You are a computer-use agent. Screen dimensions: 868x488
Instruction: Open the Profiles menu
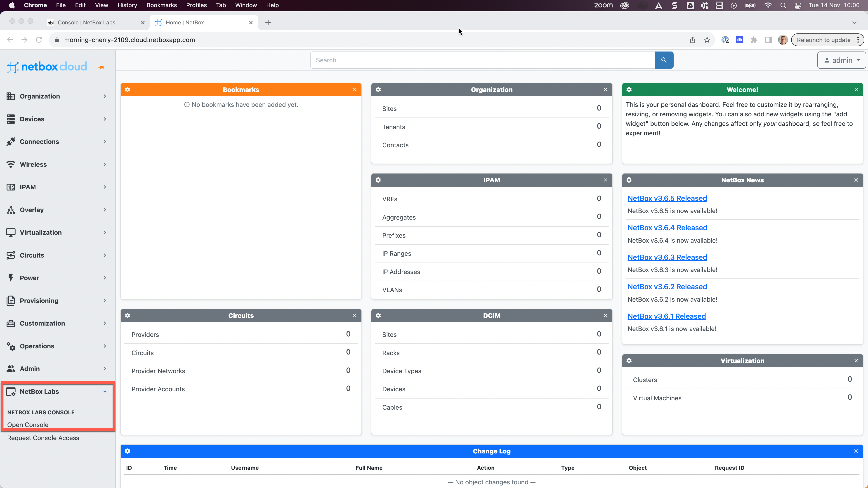tap(196, 5)
